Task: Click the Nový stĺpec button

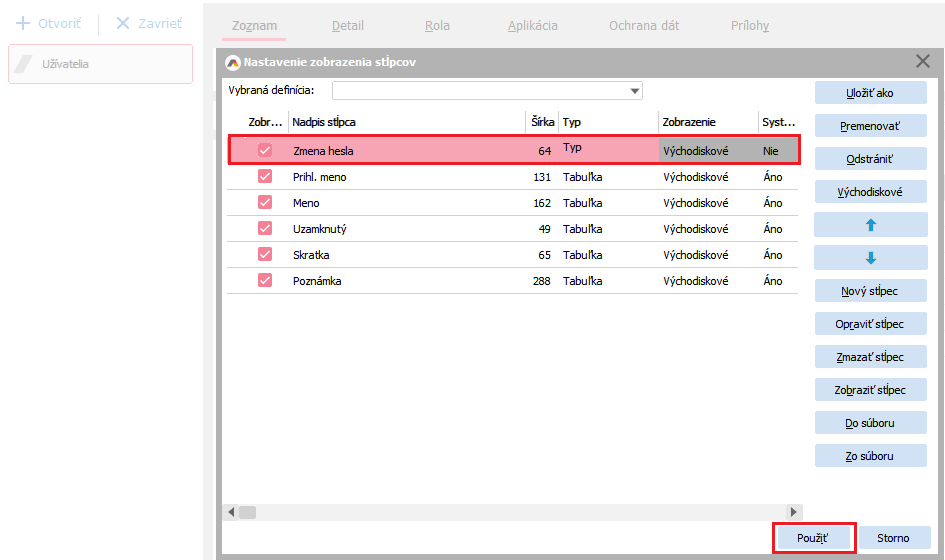Action: tap(870, 291)
